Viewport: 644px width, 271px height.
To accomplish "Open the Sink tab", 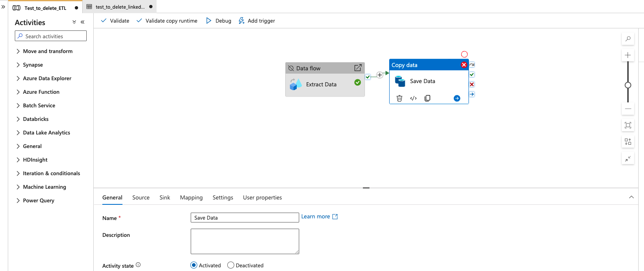I will click(x=165, y=198).
